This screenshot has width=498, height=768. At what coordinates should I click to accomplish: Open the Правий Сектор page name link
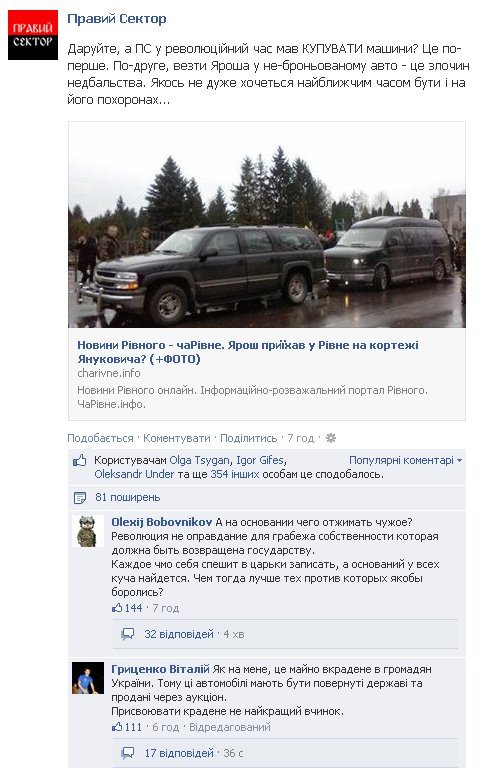(117, 19)
